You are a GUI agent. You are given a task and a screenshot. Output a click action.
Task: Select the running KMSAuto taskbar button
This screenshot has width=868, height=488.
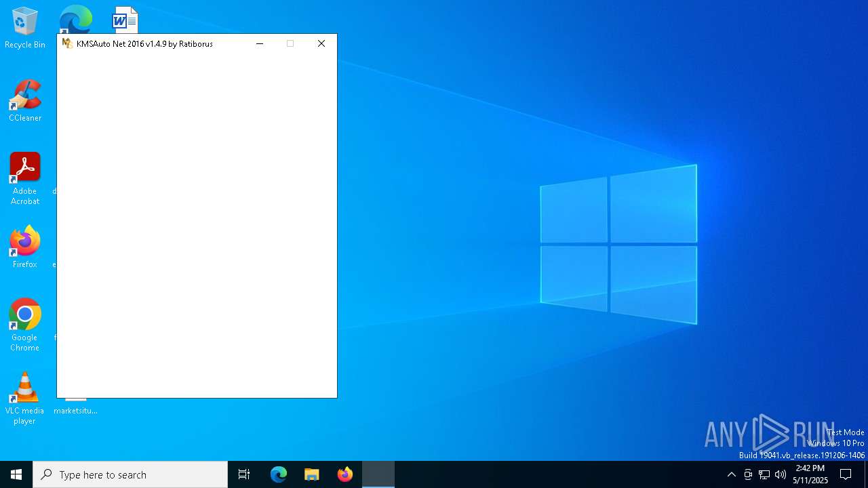pos(378,474)
